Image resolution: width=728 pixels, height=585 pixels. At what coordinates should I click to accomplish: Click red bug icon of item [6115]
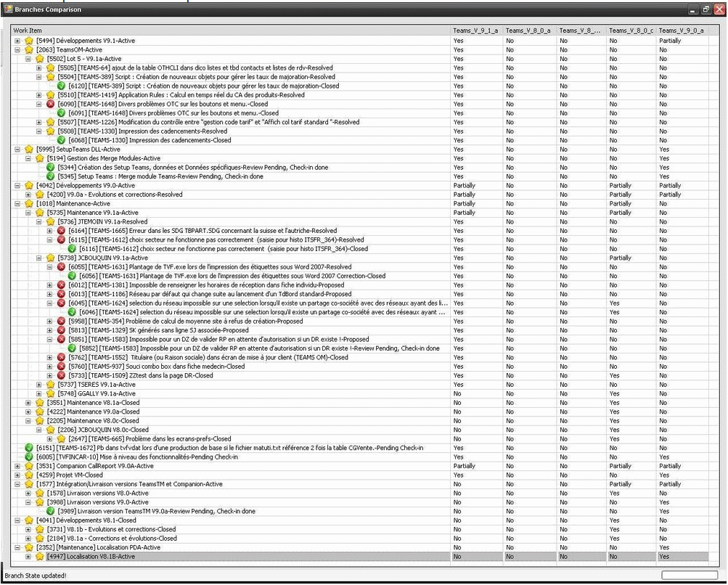[x=61, y=240]
